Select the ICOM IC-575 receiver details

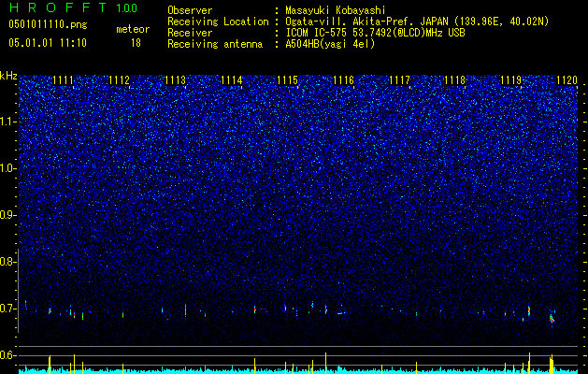[x=375, y=33]
